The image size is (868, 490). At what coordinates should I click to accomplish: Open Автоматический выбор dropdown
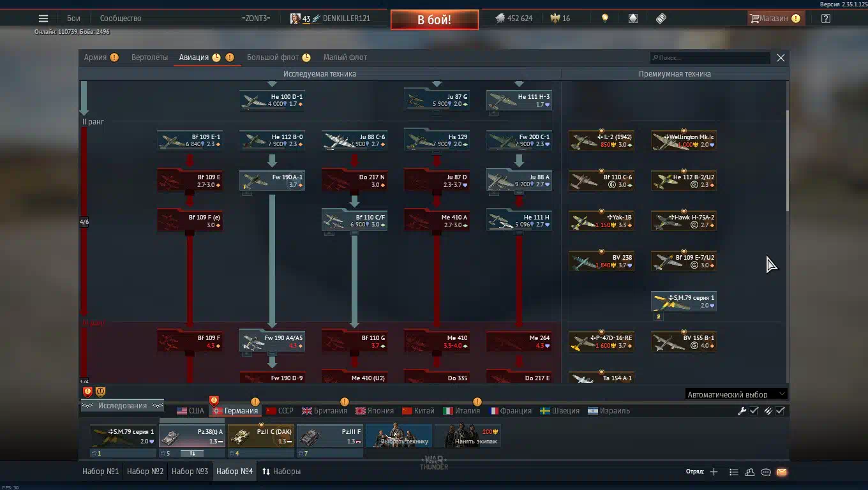(736, 394)
